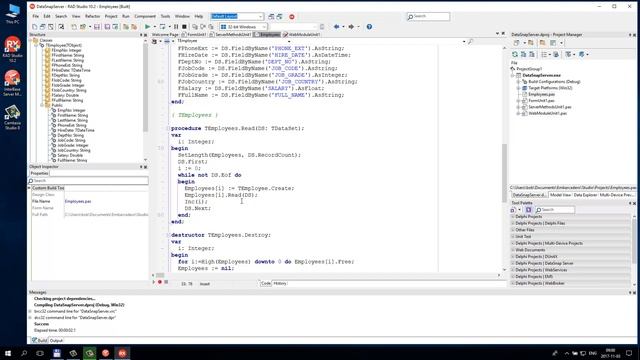The height and width of the screenshot is (360, 640).
Task: Click the Project Manager View list icon
Action: pos(543,54)
